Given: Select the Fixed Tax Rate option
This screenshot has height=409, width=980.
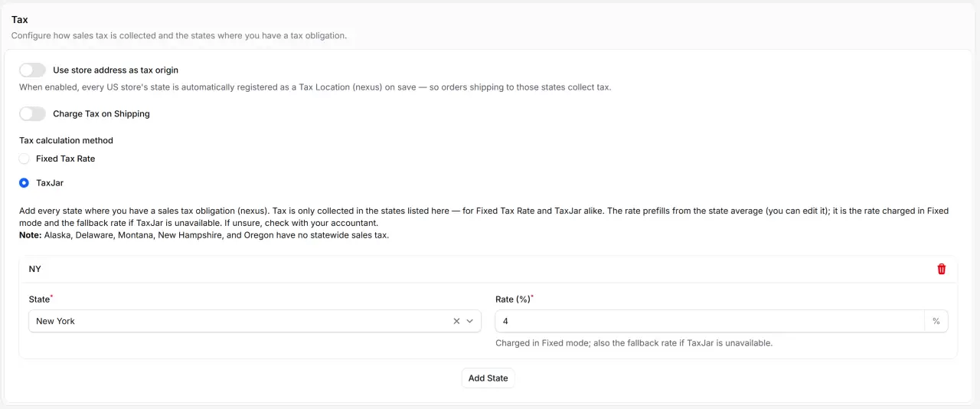Looking at the screenshot, I should pos(24,159).
